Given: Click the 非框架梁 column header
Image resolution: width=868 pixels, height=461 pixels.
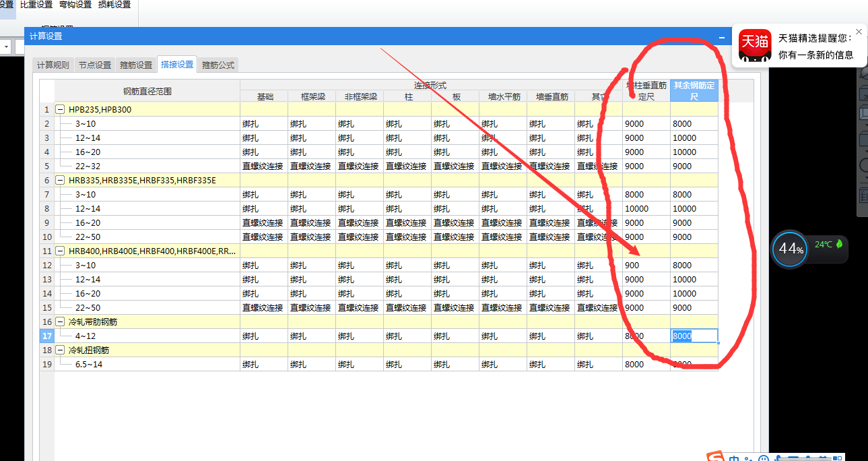Looking at the screenshot, I should (360, 97).
